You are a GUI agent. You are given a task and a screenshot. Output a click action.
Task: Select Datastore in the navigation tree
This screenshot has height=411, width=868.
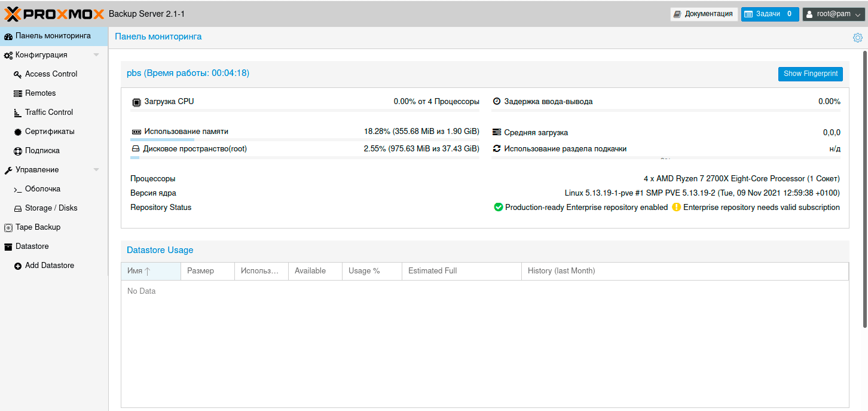click(x=32, y=246)
